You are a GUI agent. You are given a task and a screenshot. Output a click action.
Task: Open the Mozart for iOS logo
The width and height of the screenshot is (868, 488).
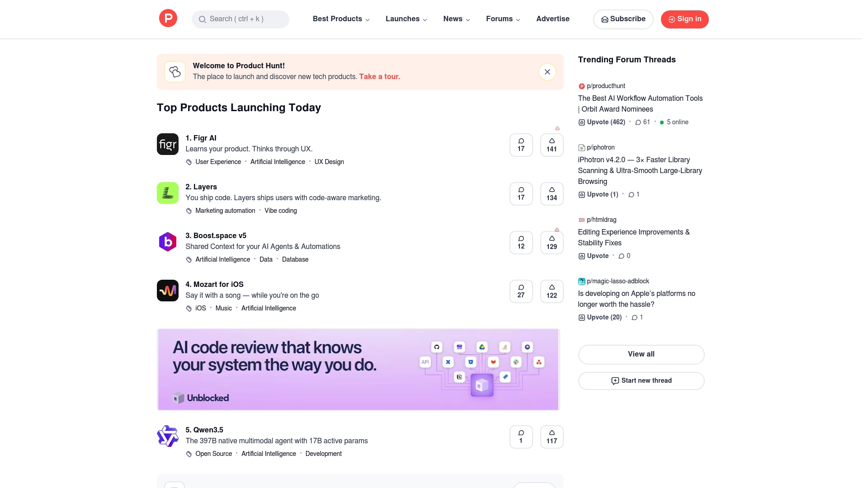(x=168, y=291)
